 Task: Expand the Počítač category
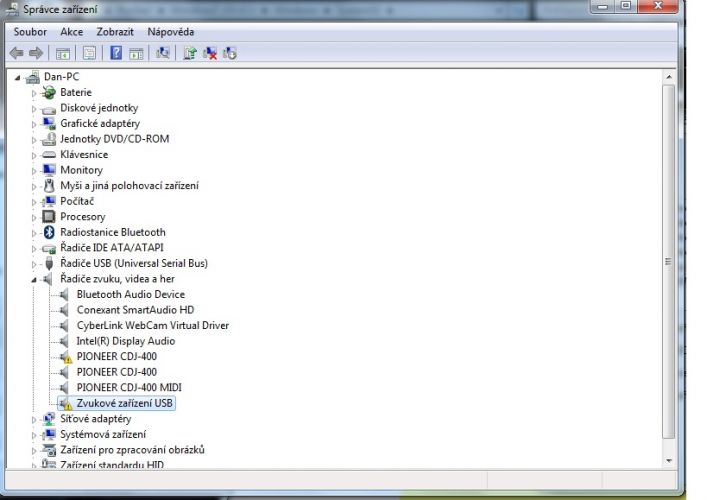point(34,202)
